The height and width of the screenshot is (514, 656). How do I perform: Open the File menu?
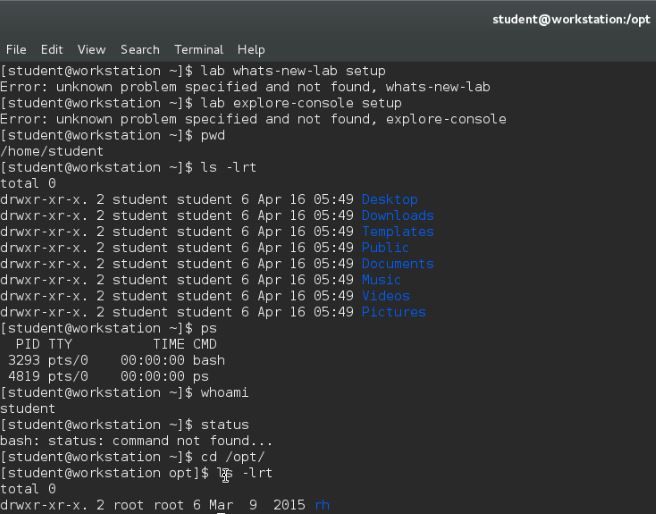pos(16,49)
